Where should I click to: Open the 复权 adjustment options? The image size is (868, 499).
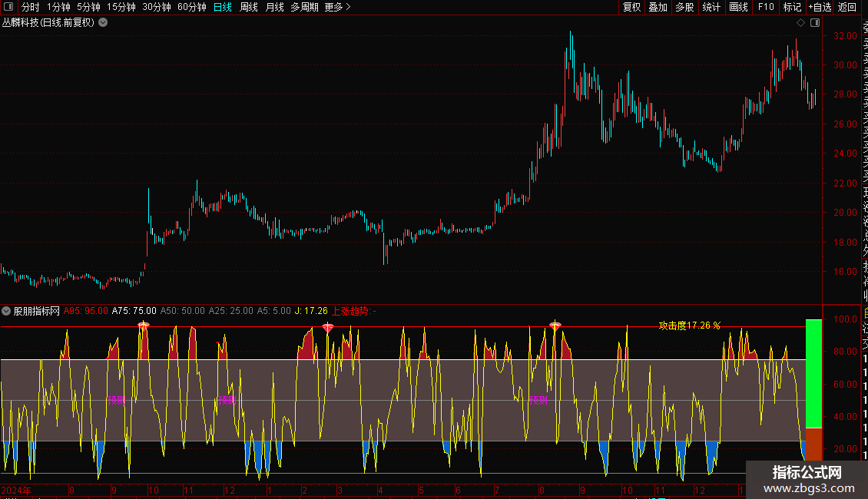coord(631,7)
